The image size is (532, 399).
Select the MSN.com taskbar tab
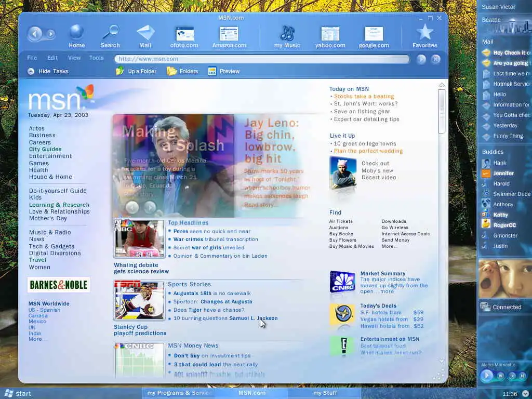click(x=251, y=393)
